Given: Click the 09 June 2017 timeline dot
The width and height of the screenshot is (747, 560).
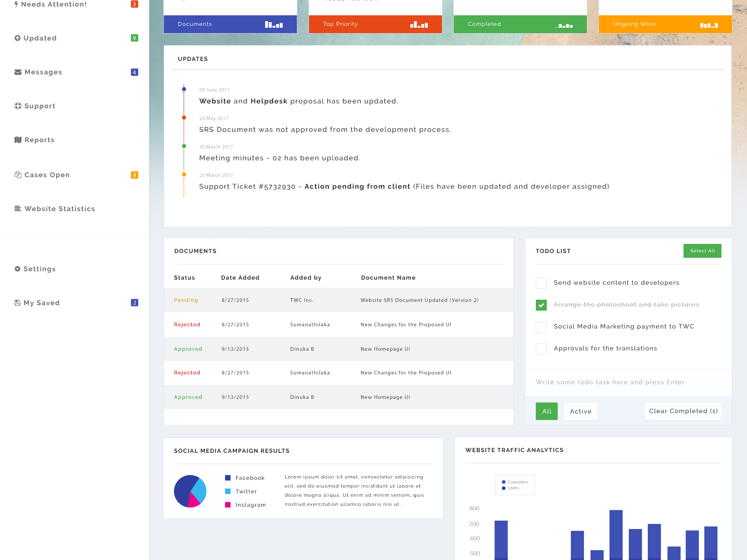Looking at the screenshot, I should click(x=184, y=89).
